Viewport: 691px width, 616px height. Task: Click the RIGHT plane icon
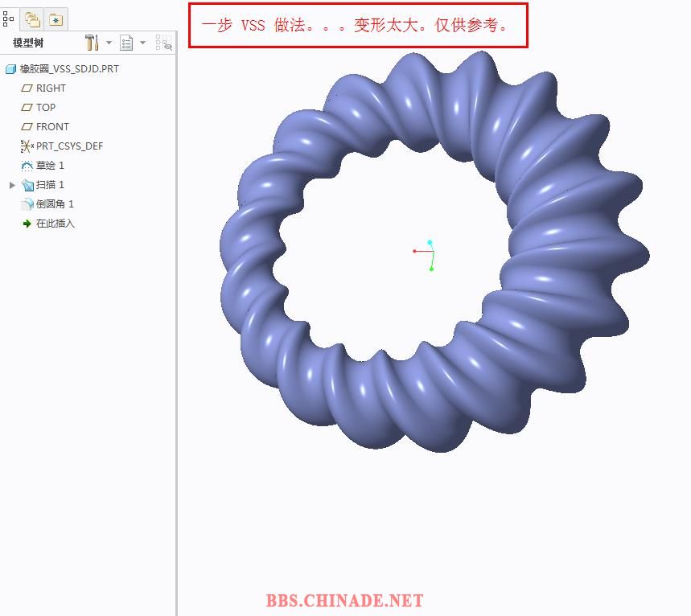tap(27, 88)
